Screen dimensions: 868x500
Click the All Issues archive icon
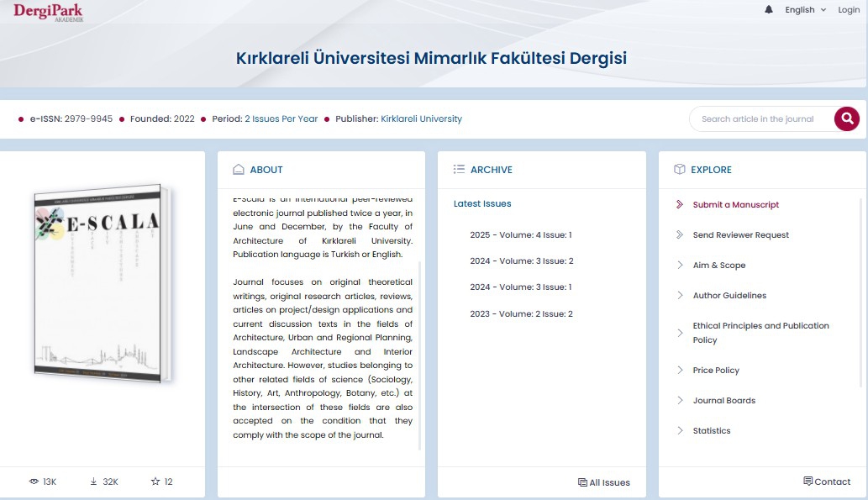(x=582, y=482)
